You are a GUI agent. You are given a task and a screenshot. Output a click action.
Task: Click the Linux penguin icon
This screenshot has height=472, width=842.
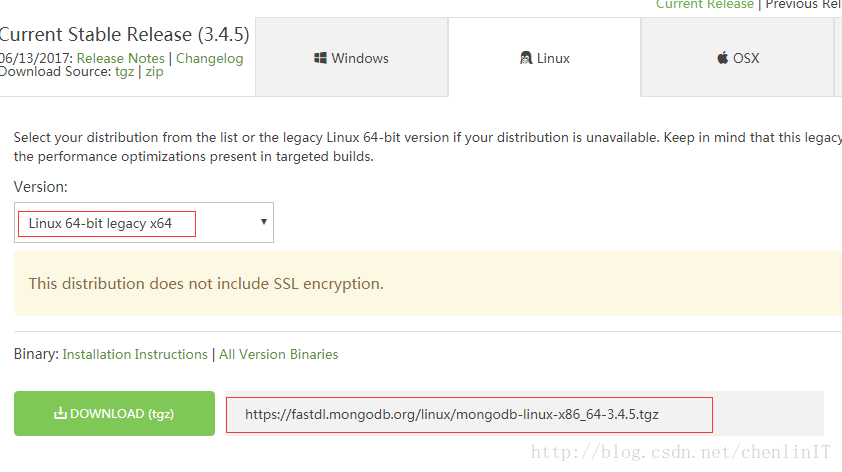click(x=526, y=58)
